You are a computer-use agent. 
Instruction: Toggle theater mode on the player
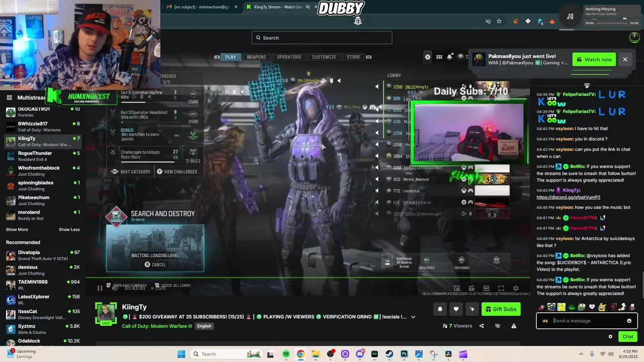point(486,288)
